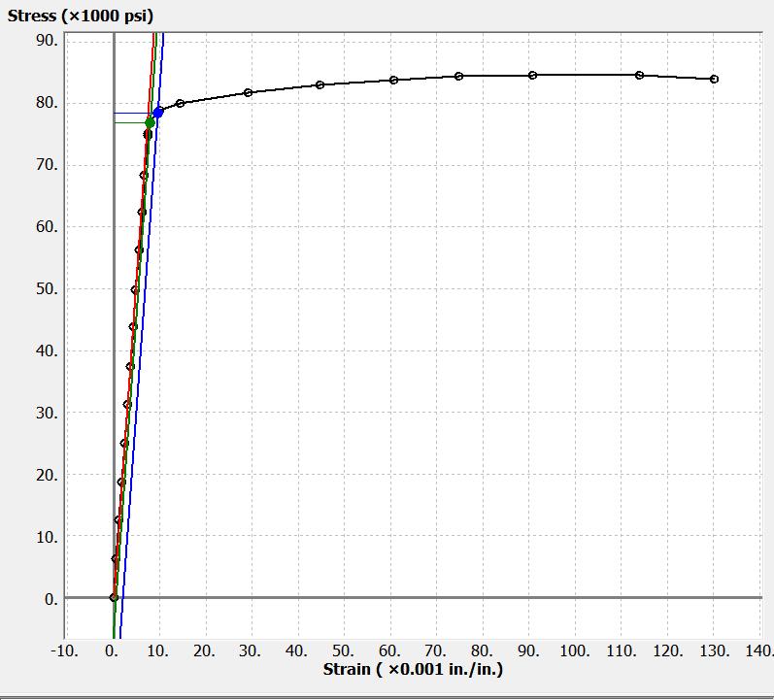
Task: Click the '60.' strain axis tick label
Action: (x=389, y=650)
